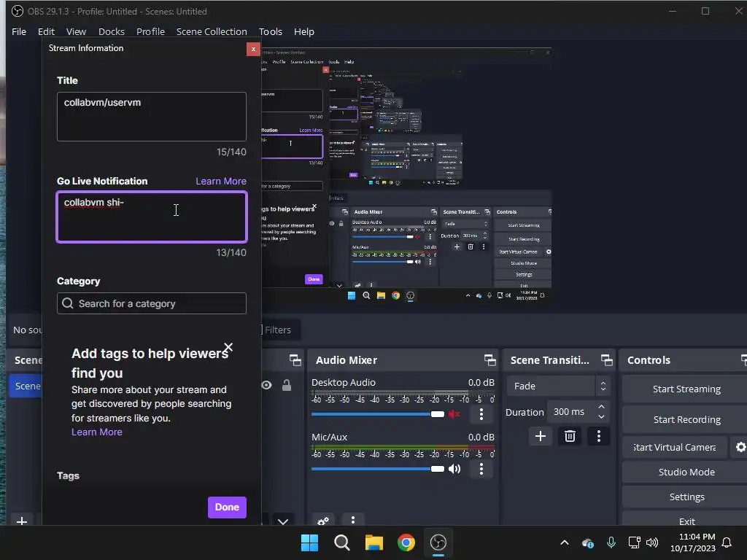Open Windows Start menu

309,542
